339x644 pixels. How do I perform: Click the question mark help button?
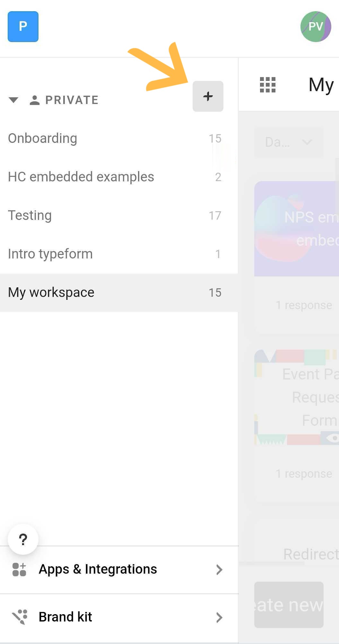point(23,539)
